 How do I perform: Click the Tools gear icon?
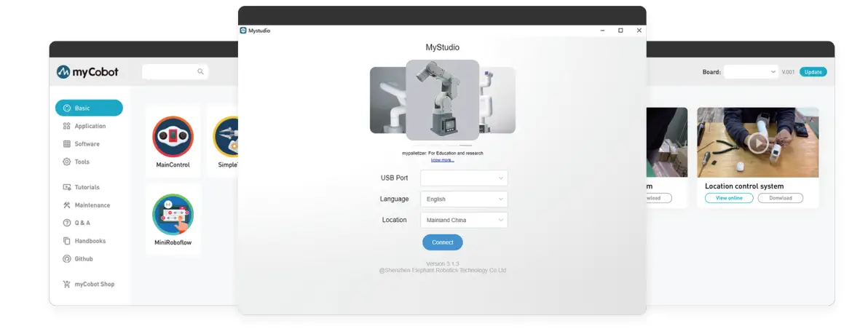(67, 162)
